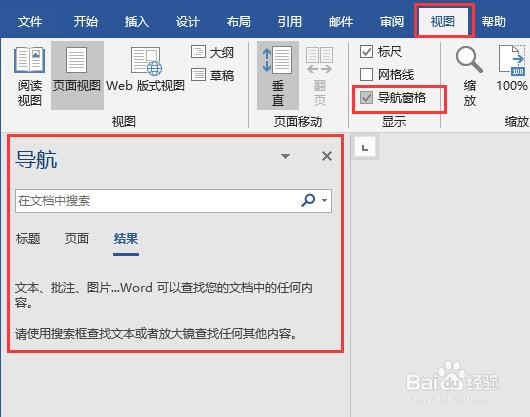This screenshot has height=417, width=530.
Task: Switch to the 引用 ribbon tab
Action: pos(290,22)
